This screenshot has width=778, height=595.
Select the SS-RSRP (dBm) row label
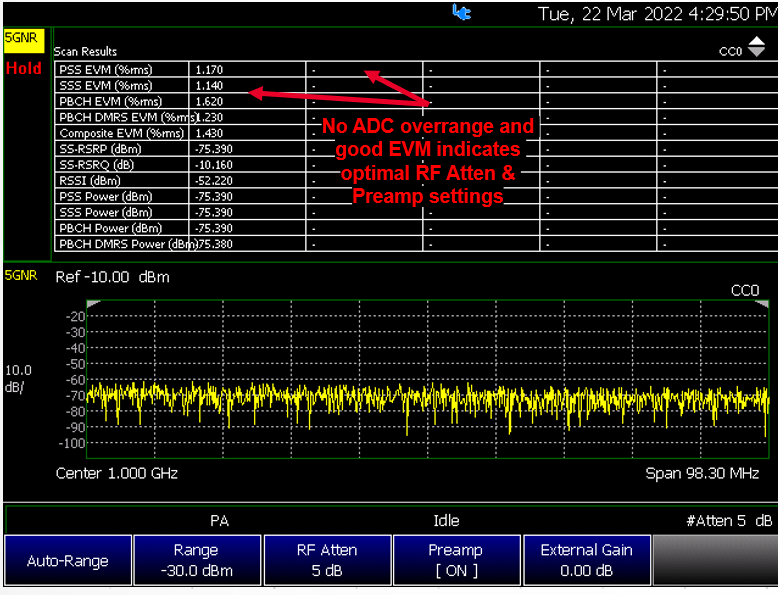(100, 149)
